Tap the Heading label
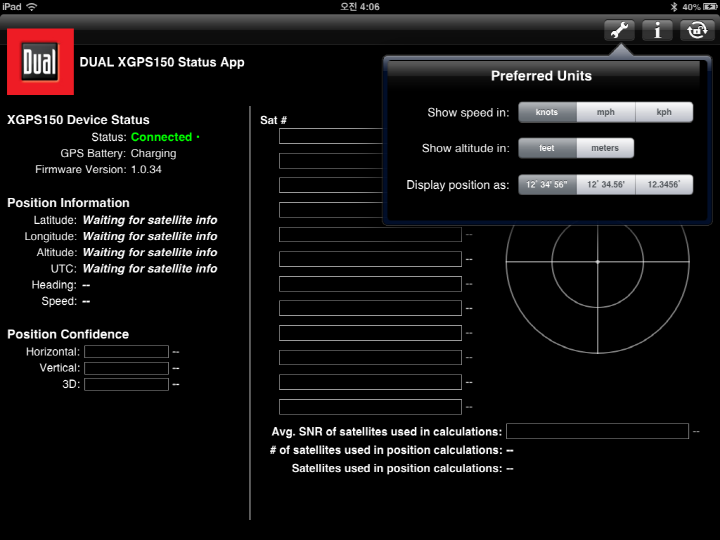 54,285
